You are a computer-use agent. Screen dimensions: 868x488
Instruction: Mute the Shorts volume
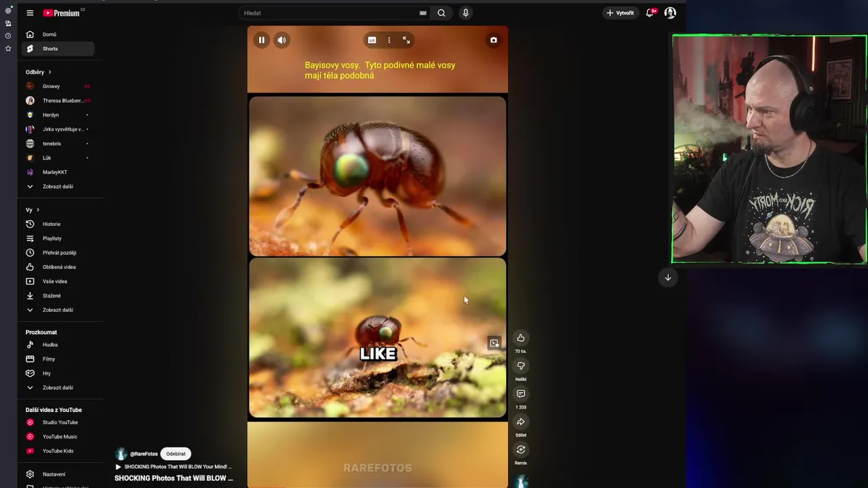pos(281,40)
